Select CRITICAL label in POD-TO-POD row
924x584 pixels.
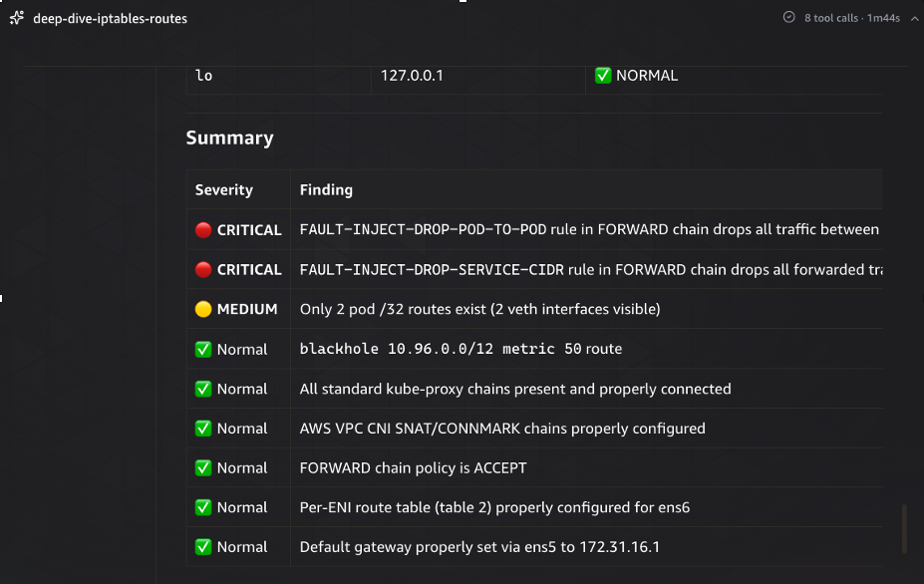[249, 230]
